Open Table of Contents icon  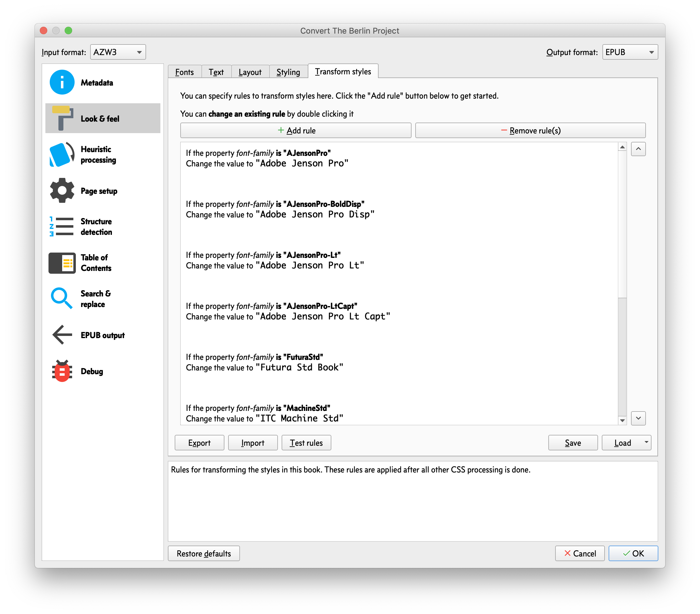tap(62, 263)
